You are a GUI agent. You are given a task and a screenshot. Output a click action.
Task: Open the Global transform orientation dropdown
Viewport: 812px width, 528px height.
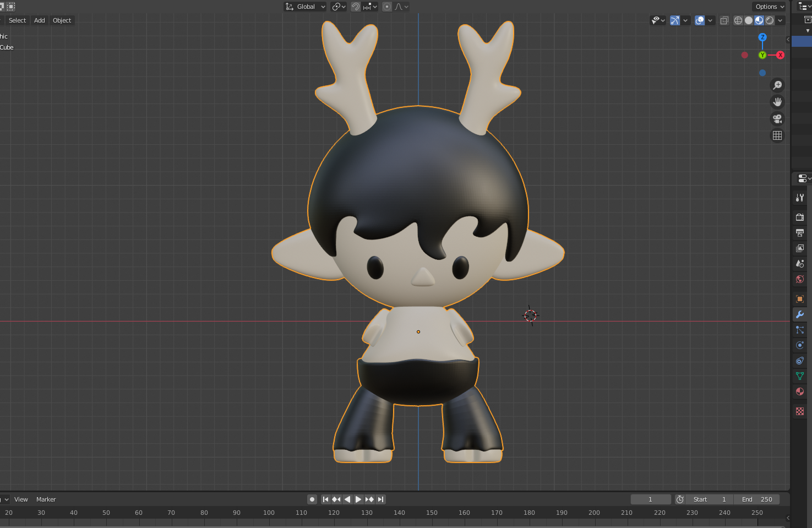(304, 6)
